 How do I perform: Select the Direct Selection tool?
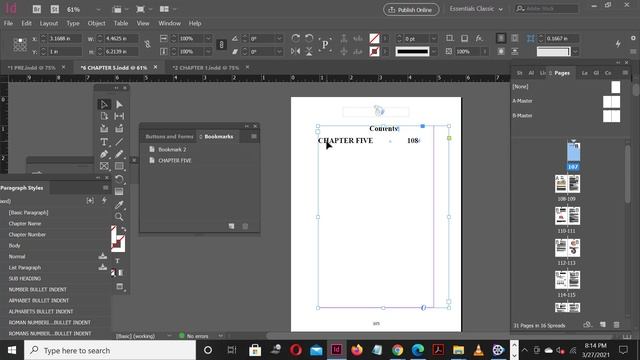(119, 104)
